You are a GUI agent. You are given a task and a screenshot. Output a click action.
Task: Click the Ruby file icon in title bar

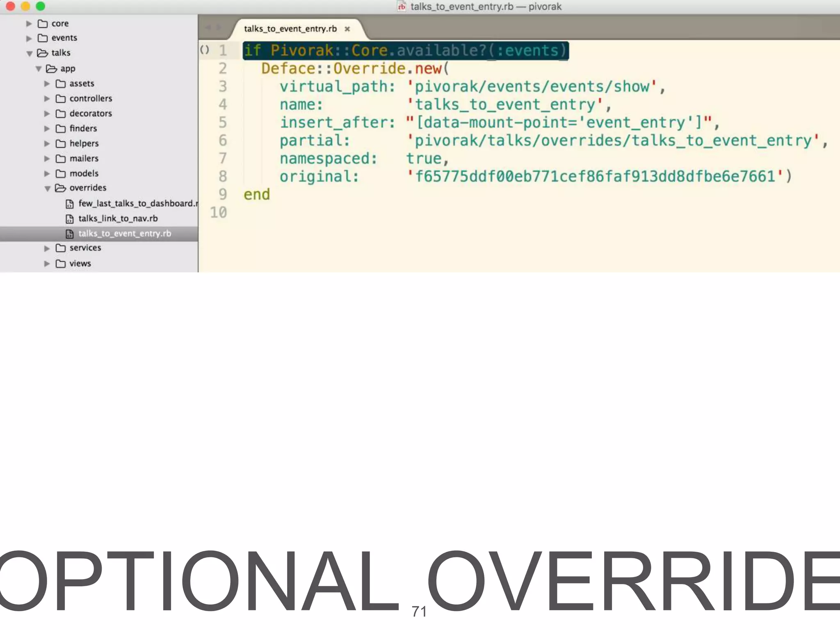[x=402, y=7]
